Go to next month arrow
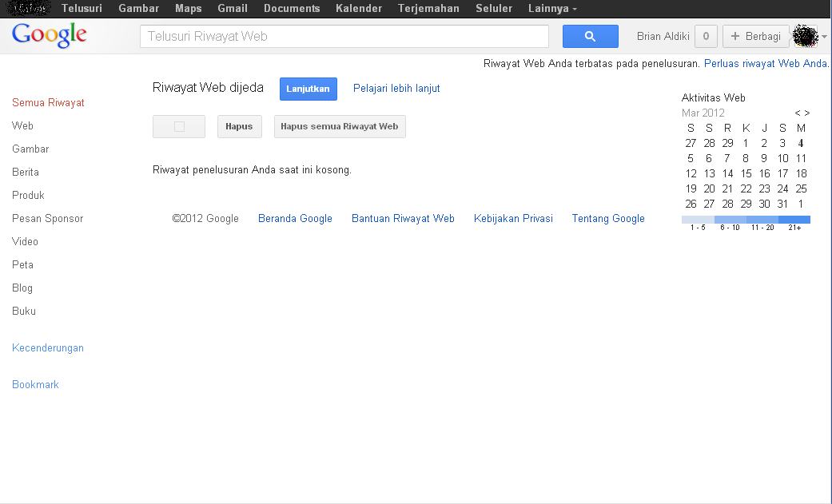This screenshot has height=504, width=832. point(807,113)
